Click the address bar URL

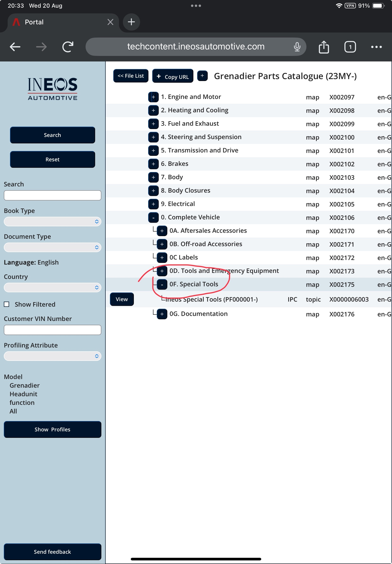point(196,46)
